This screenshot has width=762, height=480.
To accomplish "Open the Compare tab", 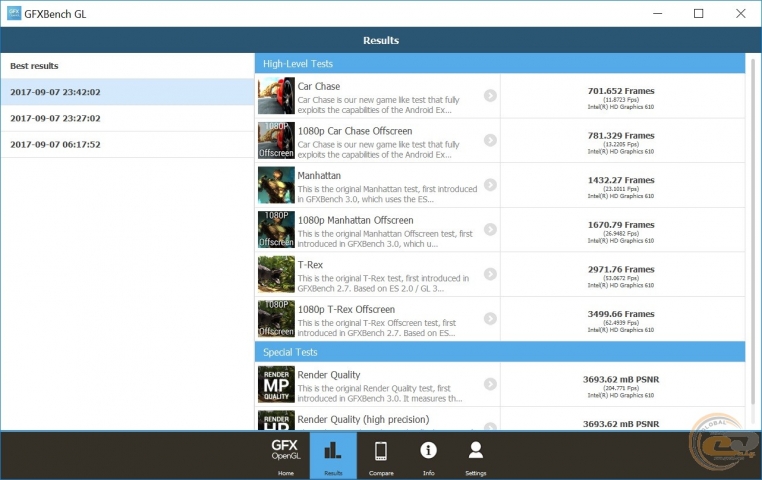I will tap(381, 456).
